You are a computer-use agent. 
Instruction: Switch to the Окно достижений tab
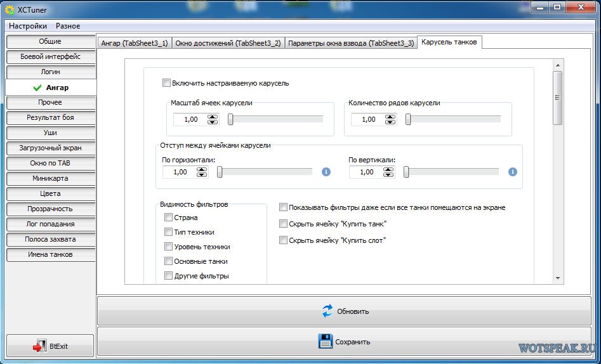[228, 43]
